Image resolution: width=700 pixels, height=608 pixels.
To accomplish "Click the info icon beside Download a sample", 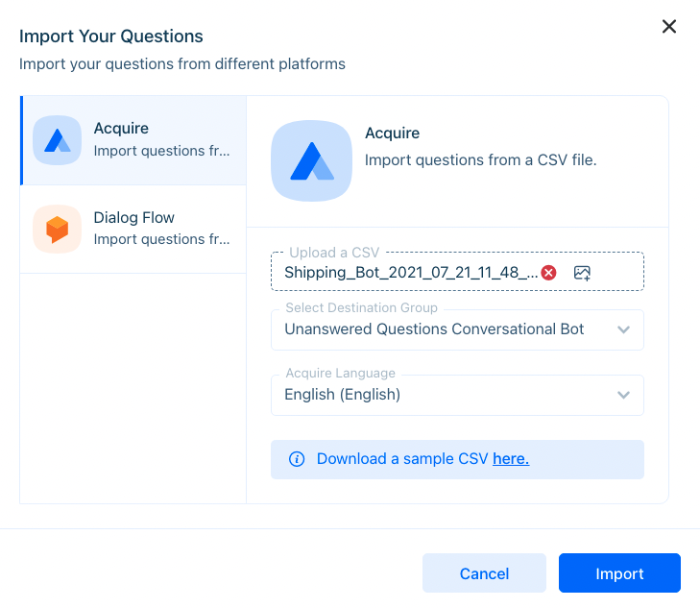I will coord(297,459).
